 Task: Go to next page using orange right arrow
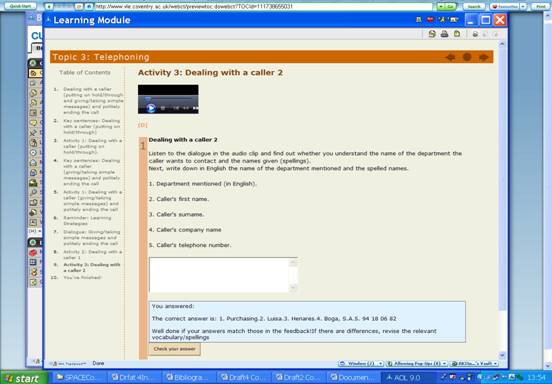click(x=484, y=57)
